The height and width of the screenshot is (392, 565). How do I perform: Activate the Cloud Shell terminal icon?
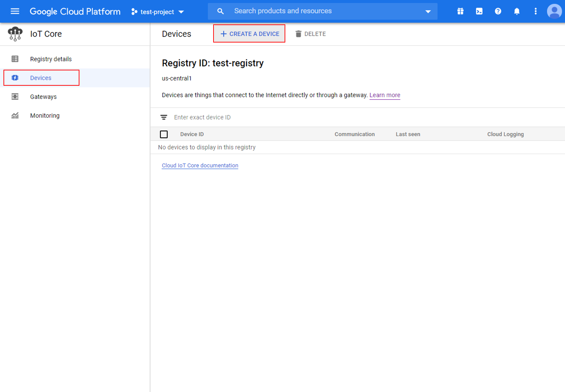tap(479, 11)
